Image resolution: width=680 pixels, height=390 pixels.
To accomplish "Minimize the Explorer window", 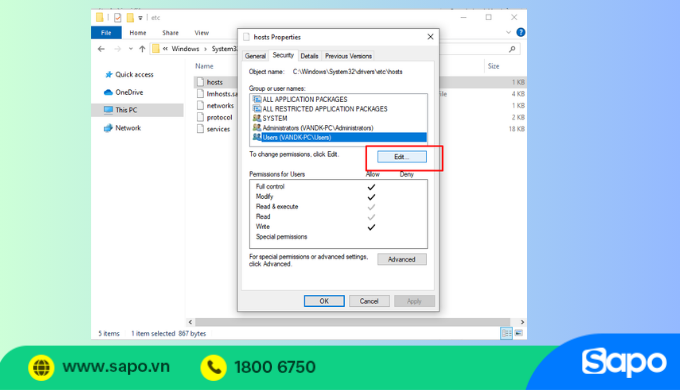I will (464, 17).
